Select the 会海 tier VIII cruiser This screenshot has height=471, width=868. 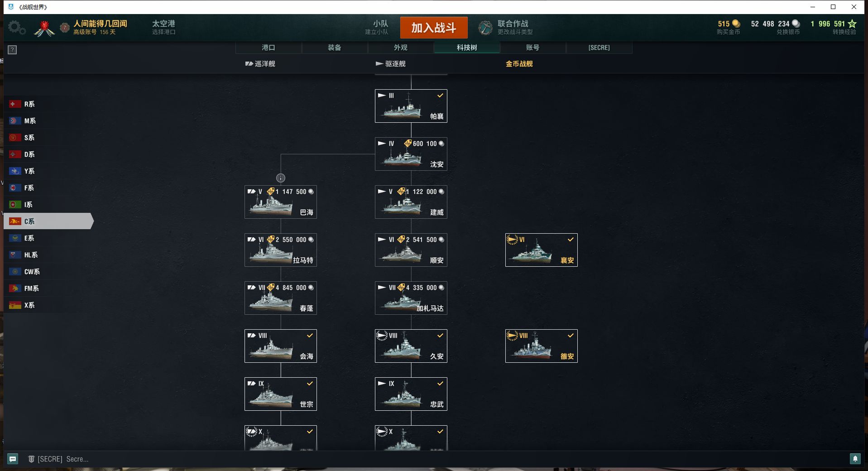pos(281,346)
